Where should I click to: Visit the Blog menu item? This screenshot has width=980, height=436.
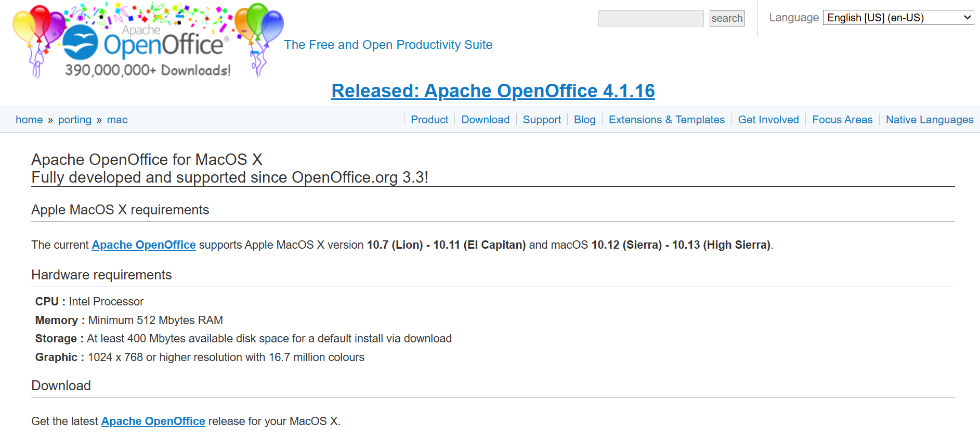click(x=584, y=120)
